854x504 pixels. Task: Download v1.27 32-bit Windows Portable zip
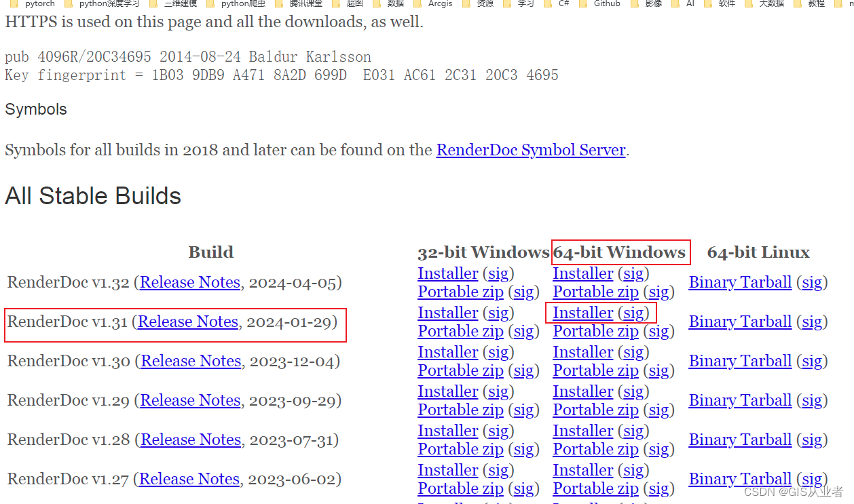click(460, 488)
